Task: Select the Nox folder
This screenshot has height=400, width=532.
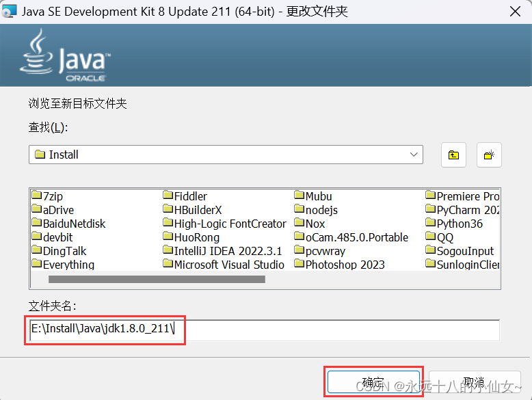Action: (310, 224)
